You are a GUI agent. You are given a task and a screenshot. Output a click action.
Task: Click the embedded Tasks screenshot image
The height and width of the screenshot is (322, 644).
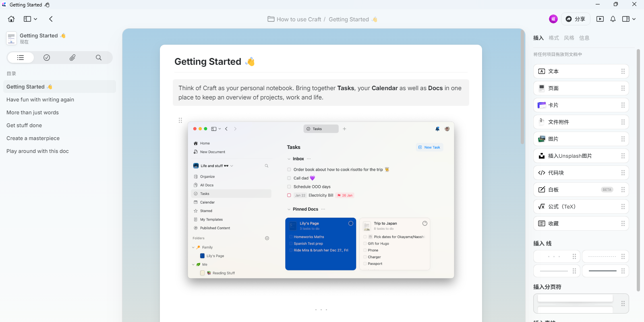tap(321, 200)
